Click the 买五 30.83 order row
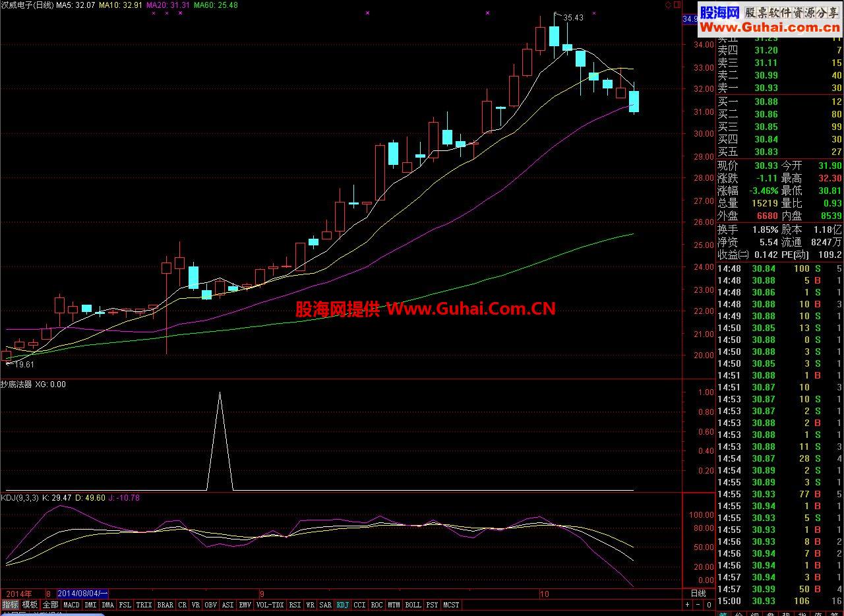The height and width of the screenshot is (616, 844). 779,152
